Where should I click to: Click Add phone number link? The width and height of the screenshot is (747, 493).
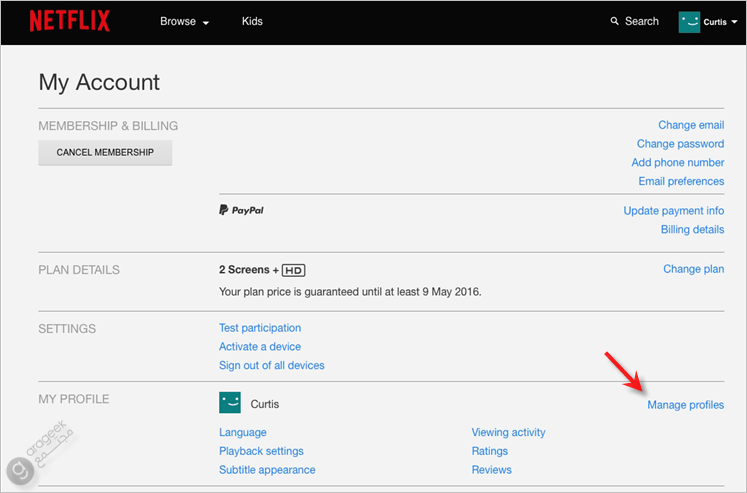(x=677, y=162)
